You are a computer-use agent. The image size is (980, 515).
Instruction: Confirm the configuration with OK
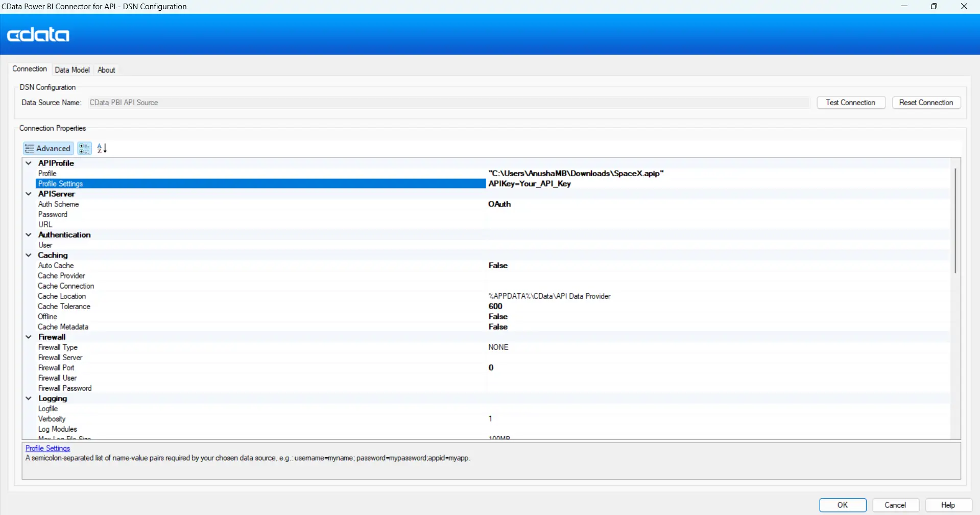pos(843,505)
